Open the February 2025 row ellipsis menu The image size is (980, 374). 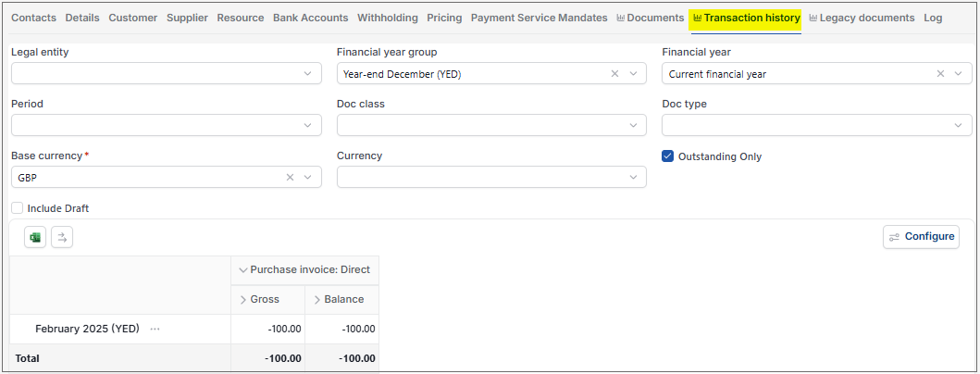pyautogui.click(x=155, y=329)
